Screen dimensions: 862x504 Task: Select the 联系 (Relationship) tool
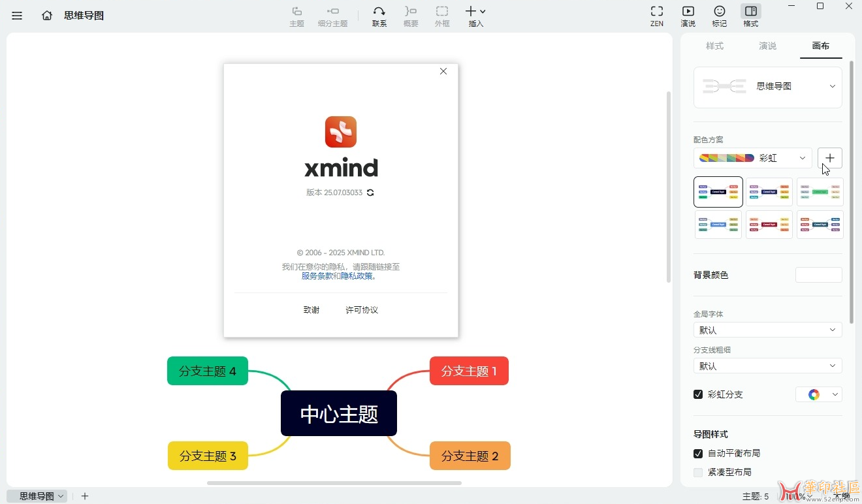pos(379,16)
